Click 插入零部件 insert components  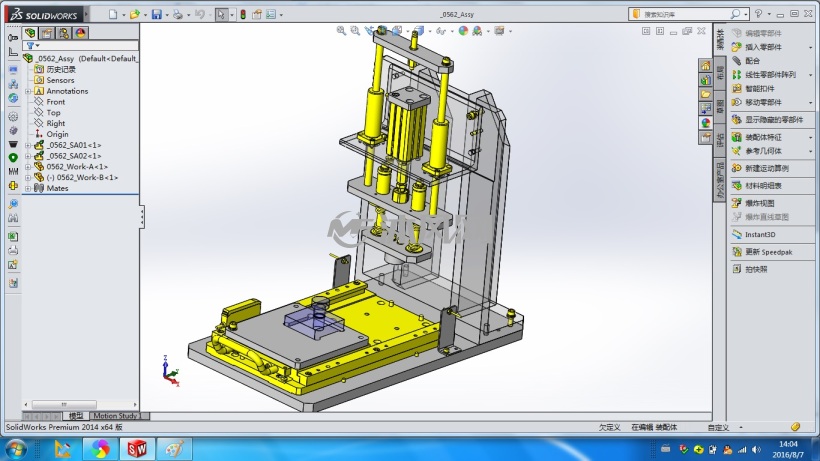pyautogui.click(x=763, y=47)
